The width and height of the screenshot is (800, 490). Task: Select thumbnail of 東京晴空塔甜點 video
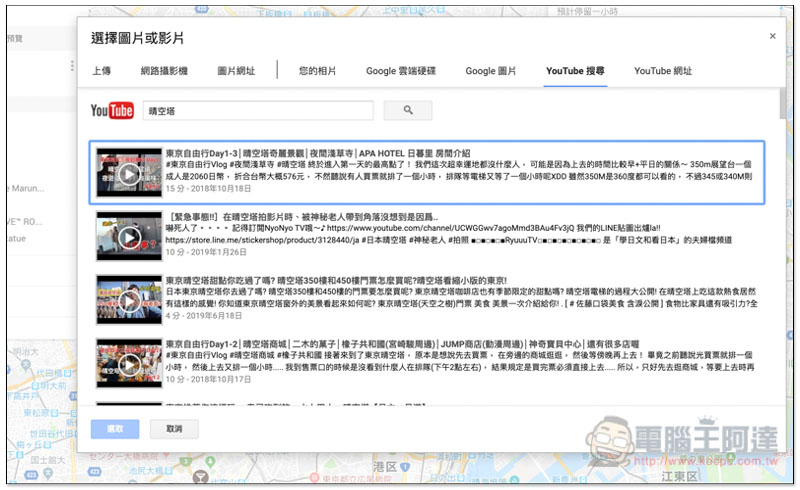click(130, 300)
